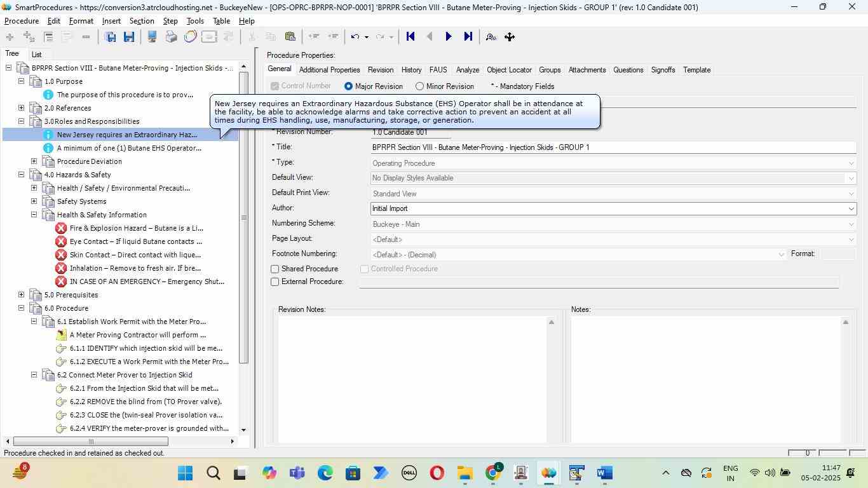Click the computer monitor toolbar icon
Screen dimensions: 868x488
tap(152, 37)
